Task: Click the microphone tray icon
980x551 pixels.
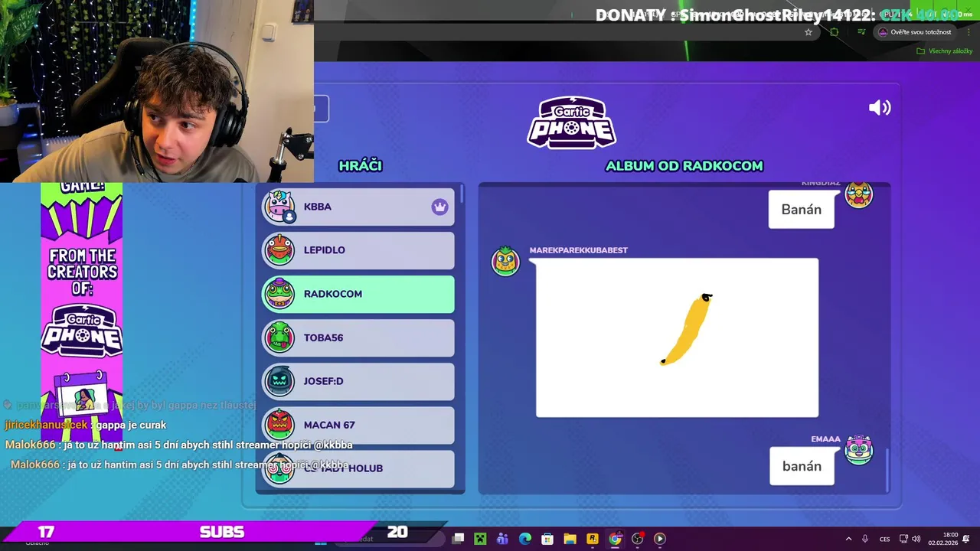Action: pyautogui.click(x=865, y=539)
